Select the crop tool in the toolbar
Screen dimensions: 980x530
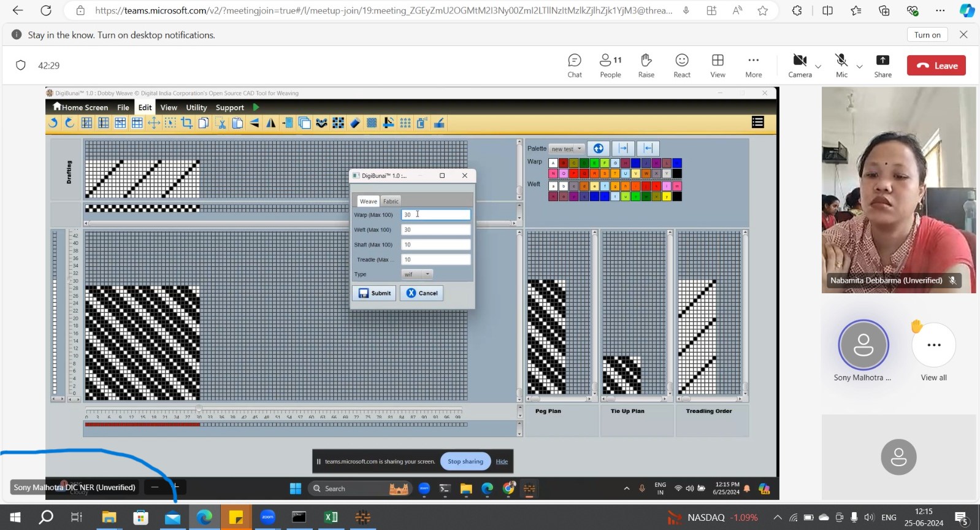186,123
